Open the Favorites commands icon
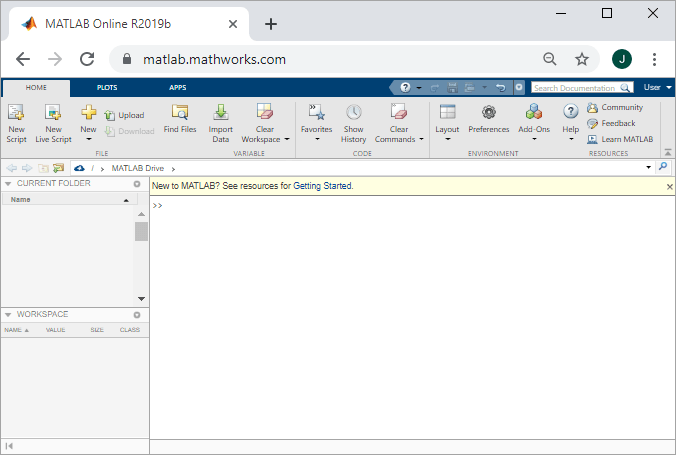676x455 pixels. coord(317,112)
